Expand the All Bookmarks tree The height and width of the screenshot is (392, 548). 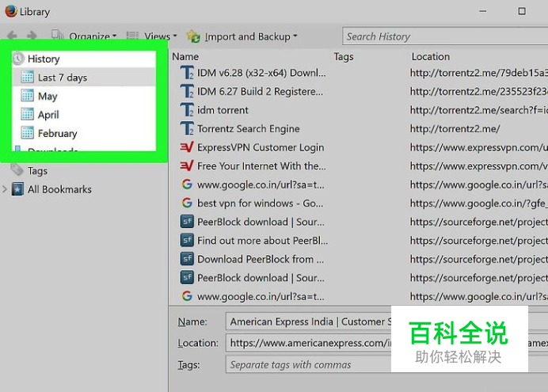5,189
